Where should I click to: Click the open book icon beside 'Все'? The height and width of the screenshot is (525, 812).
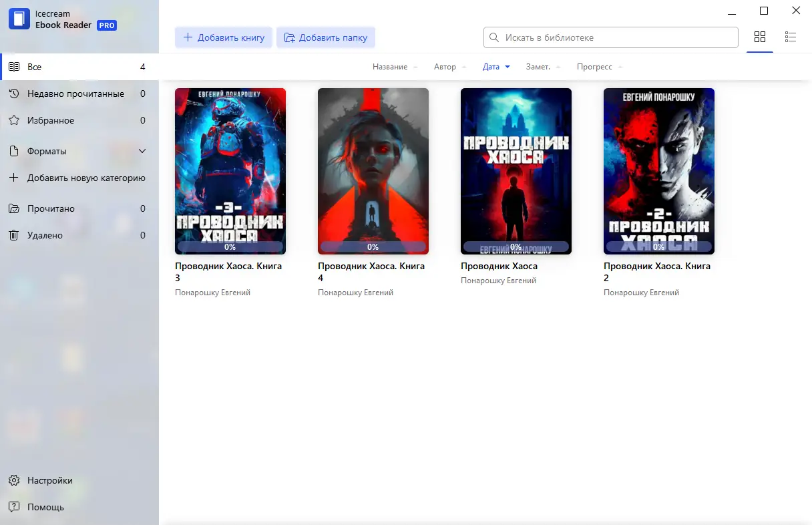14,67
